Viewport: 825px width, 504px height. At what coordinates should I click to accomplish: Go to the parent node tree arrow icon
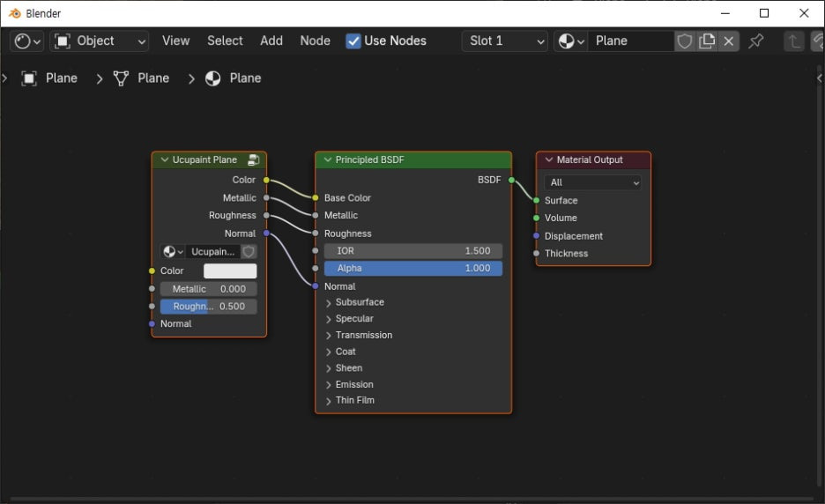[794, 41]
